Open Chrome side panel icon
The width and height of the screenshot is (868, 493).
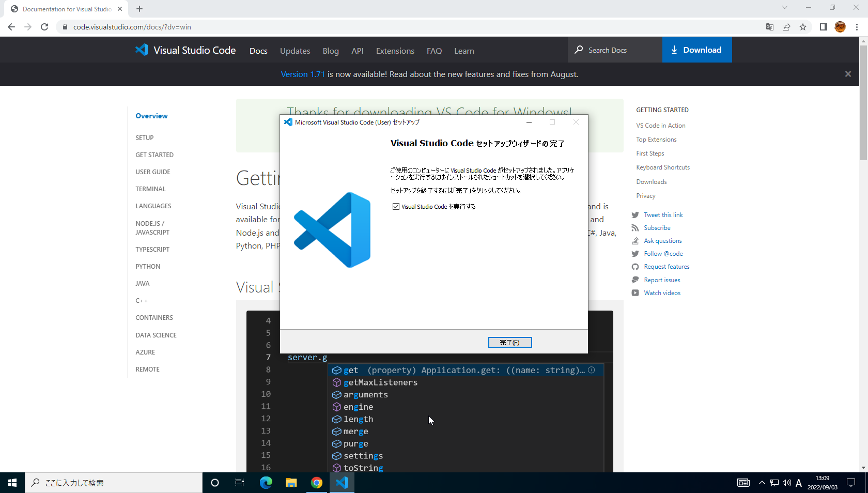tap(824, 27)
